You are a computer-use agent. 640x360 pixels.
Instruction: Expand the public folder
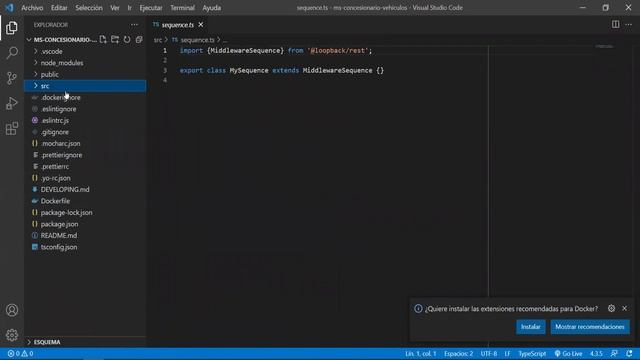pos(85,74)
